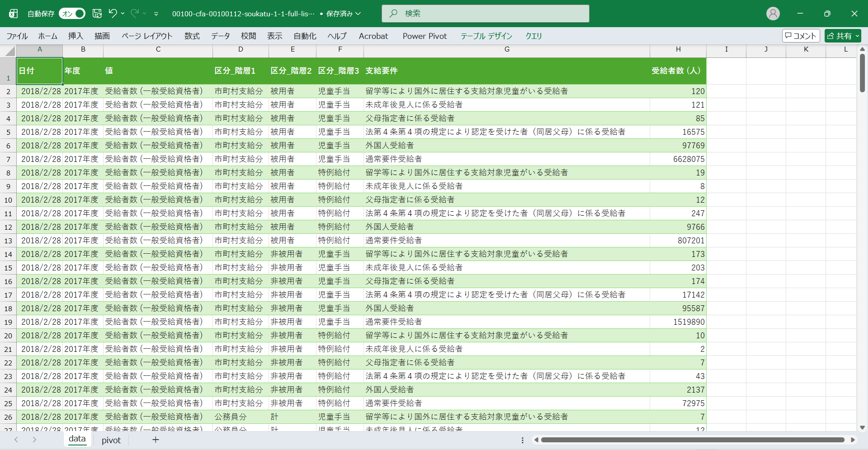Click the Excel app icon in title bar
The image size is (868, 450).
click(14, 14)
